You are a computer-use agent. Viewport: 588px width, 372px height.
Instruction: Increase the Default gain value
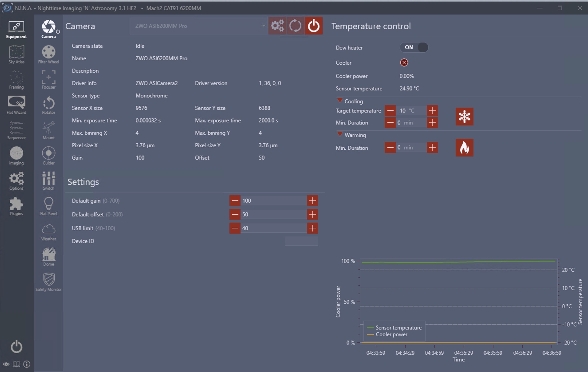point(313,201)
